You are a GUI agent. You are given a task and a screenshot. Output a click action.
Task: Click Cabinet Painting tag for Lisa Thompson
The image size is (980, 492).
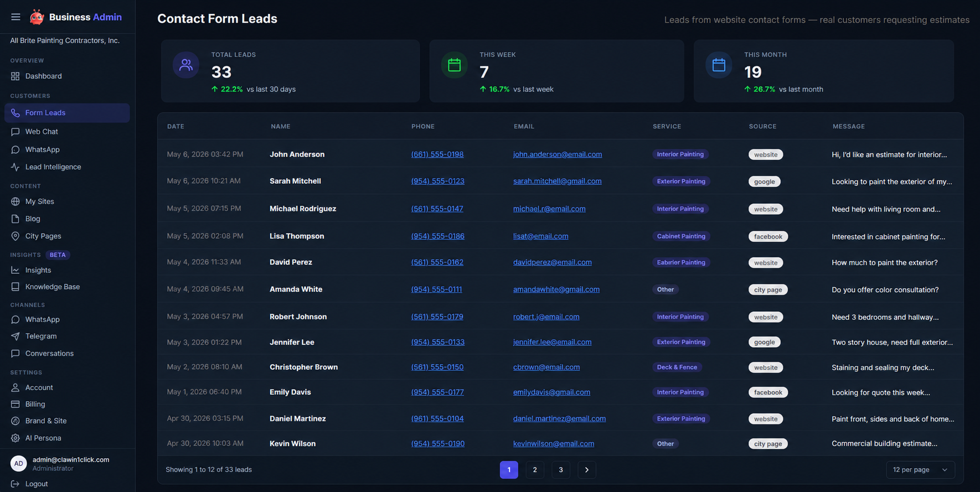681,236
